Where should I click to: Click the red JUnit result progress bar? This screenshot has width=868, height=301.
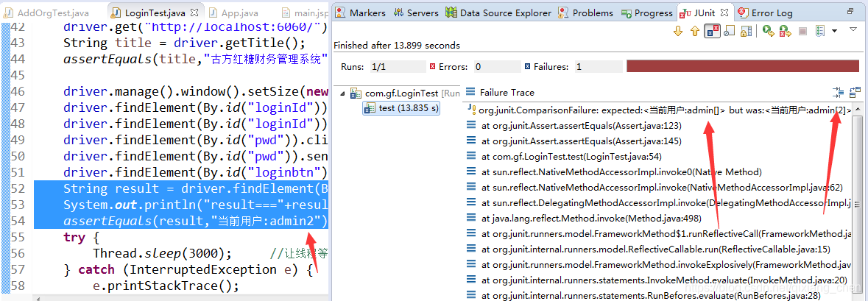click(x=744, y=66)
